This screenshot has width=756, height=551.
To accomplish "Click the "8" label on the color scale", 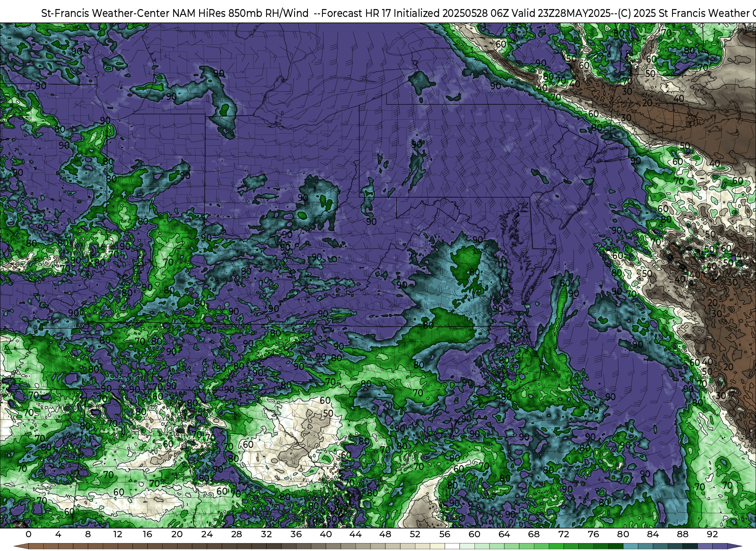I will (88, 534).
